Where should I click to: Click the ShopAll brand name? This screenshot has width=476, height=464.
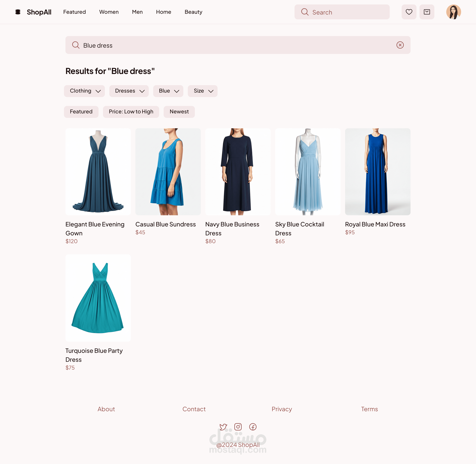click(39, 12)
